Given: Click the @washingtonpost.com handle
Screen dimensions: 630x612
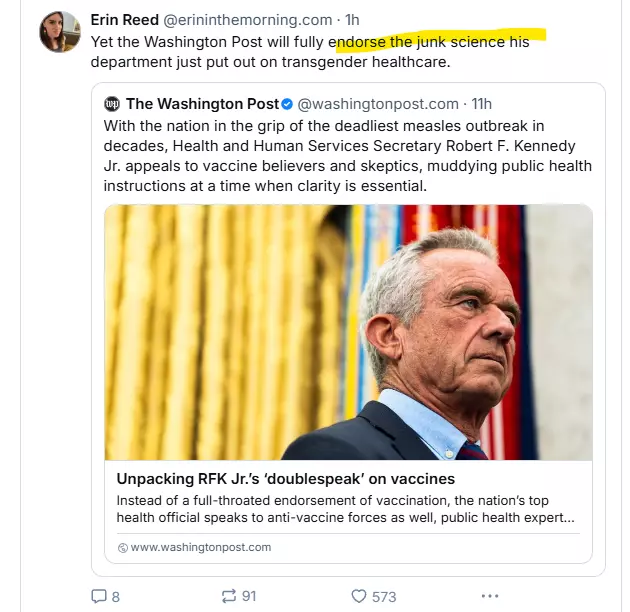Looking at the screenshot, I should tap(378, 104).
